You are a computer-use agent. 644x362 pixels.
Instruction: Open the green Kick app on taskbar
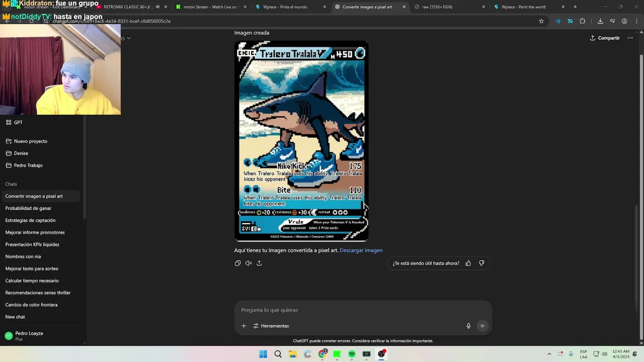337,354
